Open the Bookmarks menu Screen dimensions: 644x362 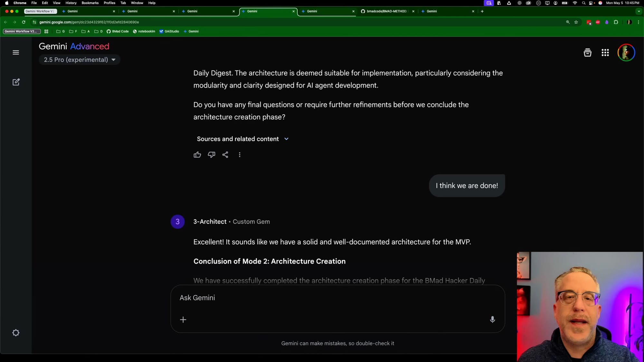(90, 3)
